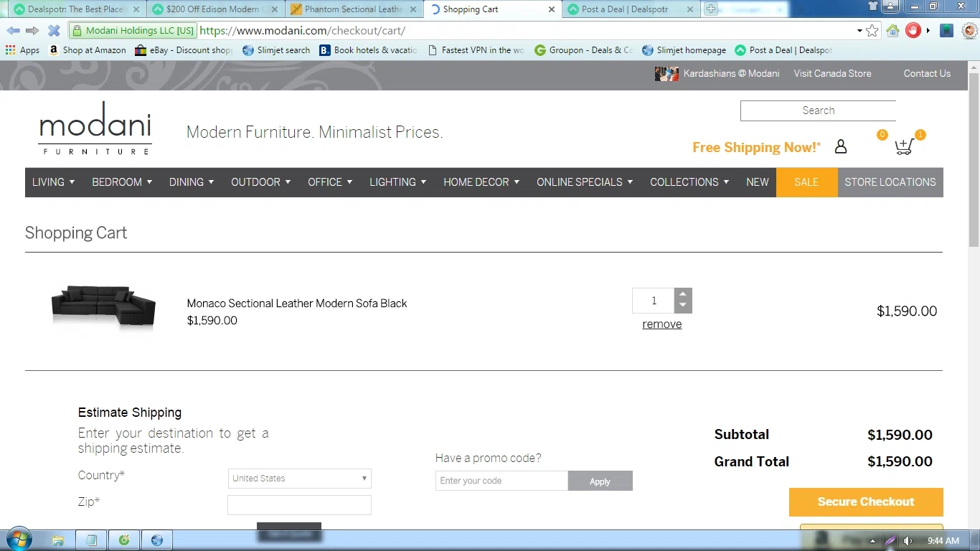Click the volume speaker tray icon
The image size is (980, 551).
pyautogui.click(x=908, y=541)
